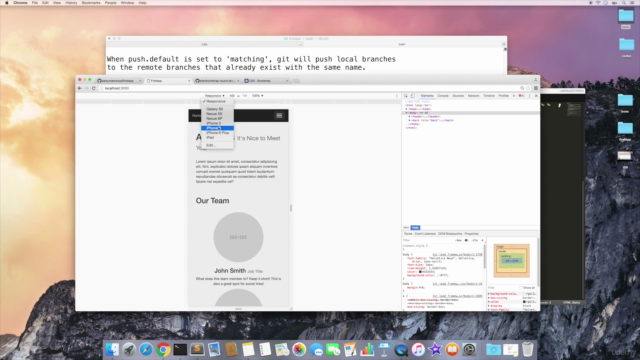
Task: Open iBooks from the Dock
Action: (x=452, y=349)
